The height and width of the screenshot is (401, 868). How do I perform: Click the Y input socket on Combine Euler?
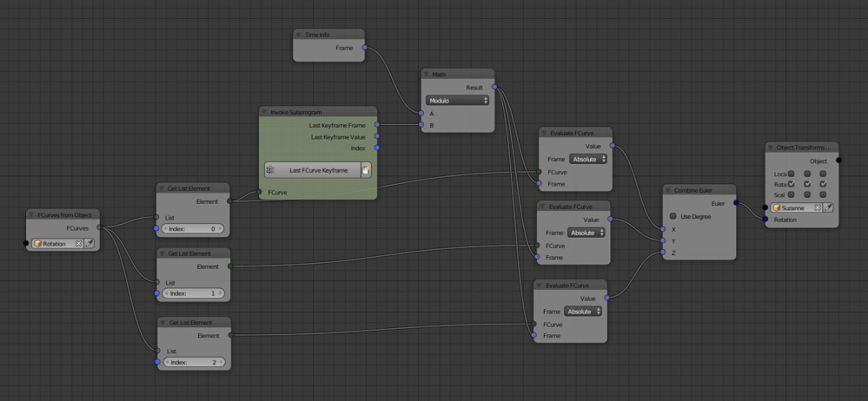pyautogui.click(x=663, y=241)
